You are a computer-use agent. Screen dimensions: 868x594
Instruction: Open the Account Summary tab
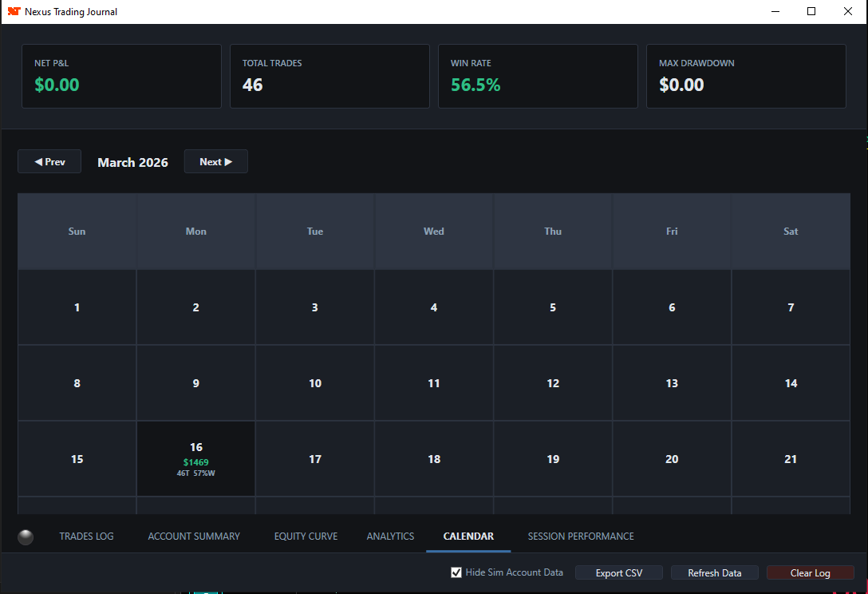[x=194, y=536]
